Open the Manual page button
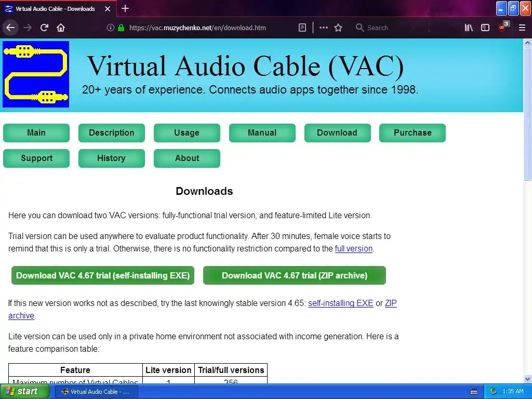This screenshot has height=399, width=532. point(262,132)
